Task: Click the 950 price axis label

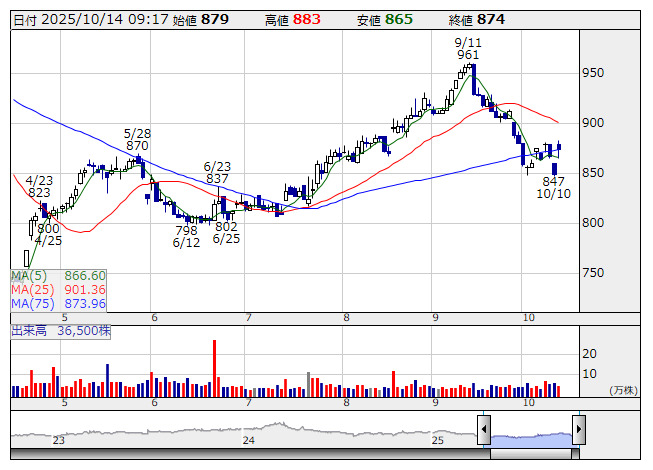Action: (x=593, y=73)
